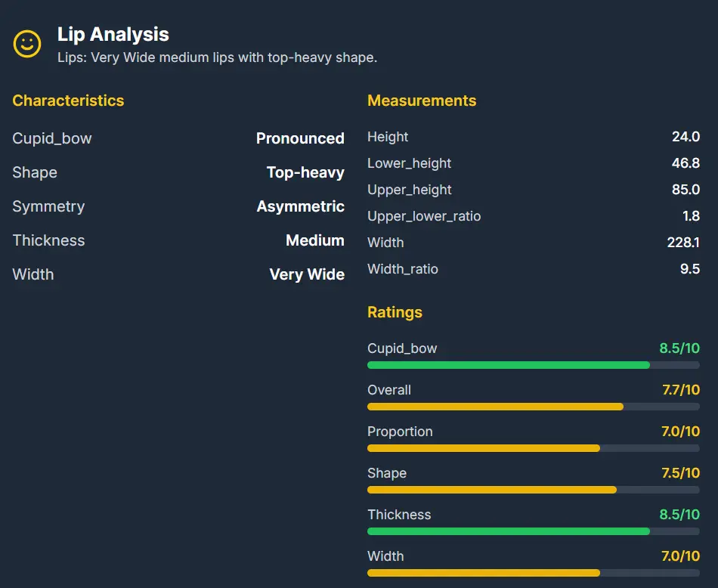Click the Shape rating progress bar

tap(533, 490)
